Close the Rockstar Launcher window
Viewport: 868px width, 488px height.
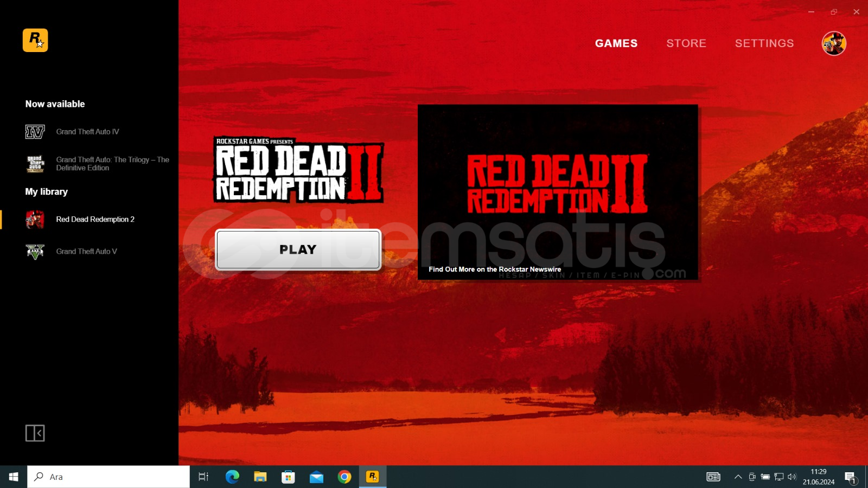click(x=857, y=12)
